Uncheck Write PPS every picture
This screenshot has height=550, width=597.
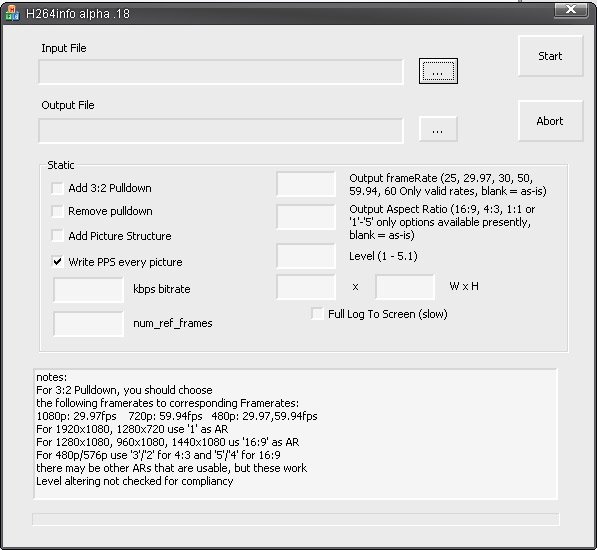[57, 261]
